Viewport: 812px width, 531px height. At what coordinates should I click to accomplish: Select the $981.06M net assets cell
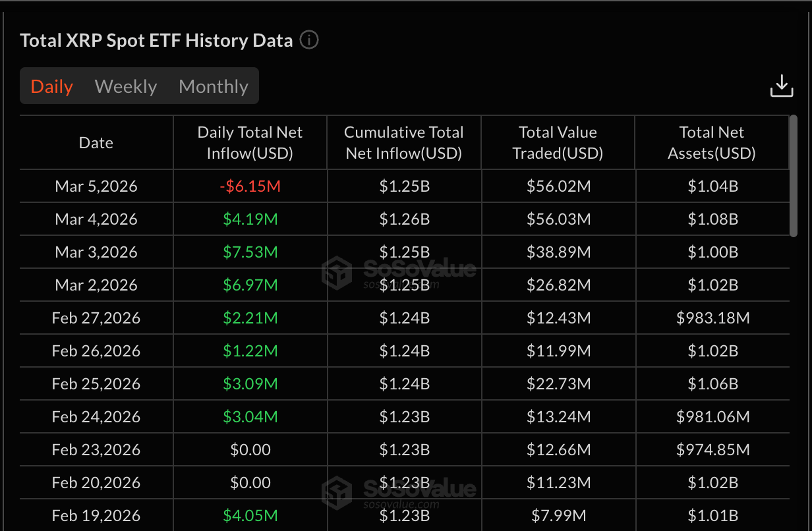coord(712,417)
